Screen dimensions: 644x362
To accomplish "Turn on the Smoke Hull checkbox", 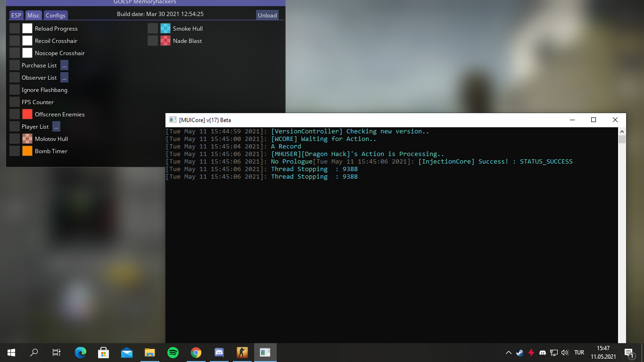I will click(x=153, y=28).
